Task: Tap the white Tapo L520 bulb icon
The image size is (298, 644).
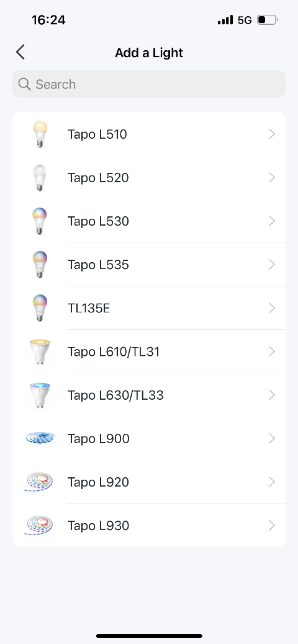Action: pos(40,177)
